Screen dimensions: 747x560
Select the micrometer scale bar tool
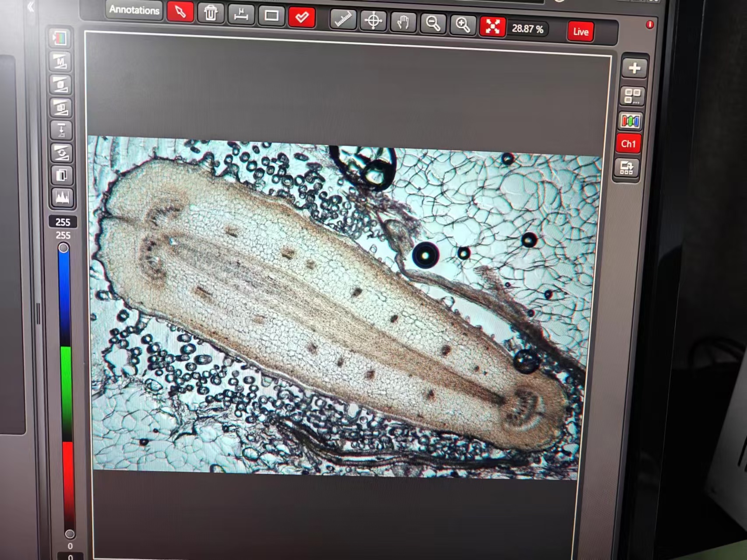pos(241,14)
